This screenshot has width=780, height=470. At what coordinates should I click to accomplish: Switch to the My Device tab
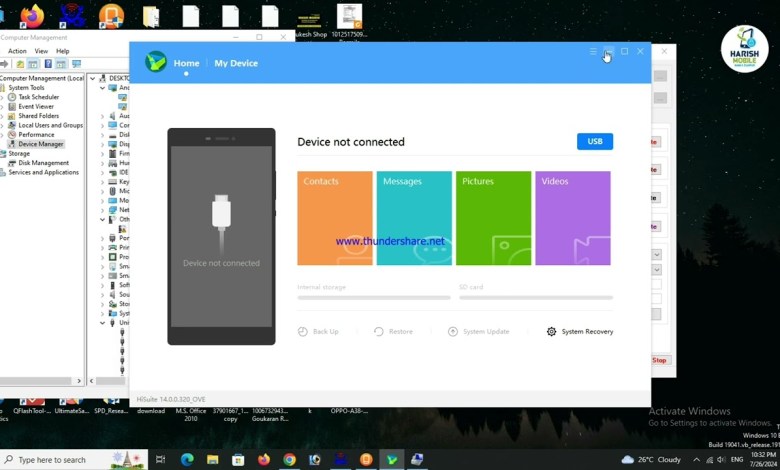(236, 63)
